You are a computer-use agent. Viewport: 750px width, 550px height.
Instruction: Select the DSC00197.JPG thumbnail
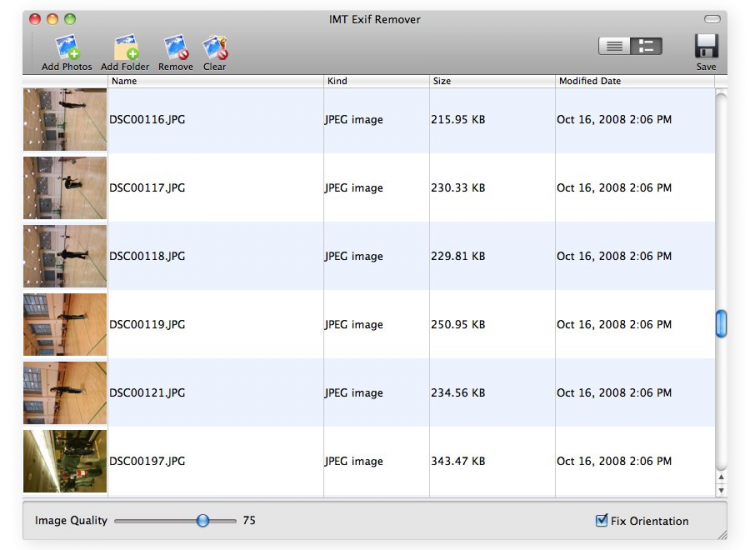65,461
